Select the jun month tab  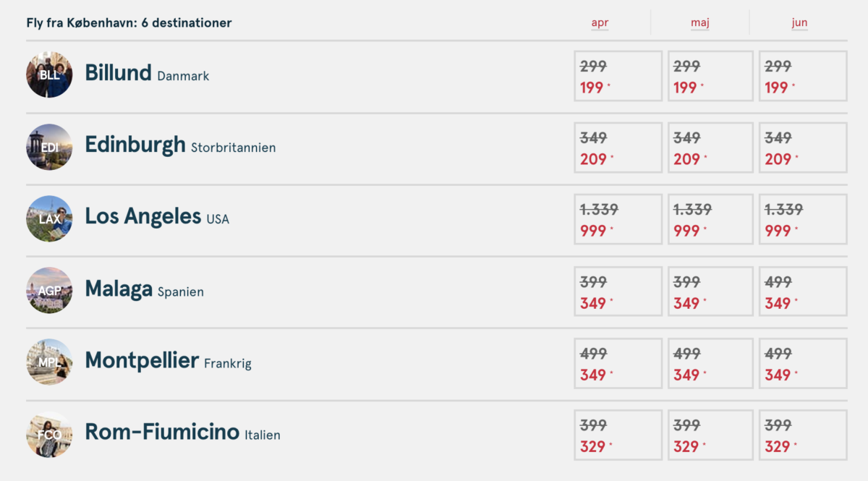tap(799, 22)
